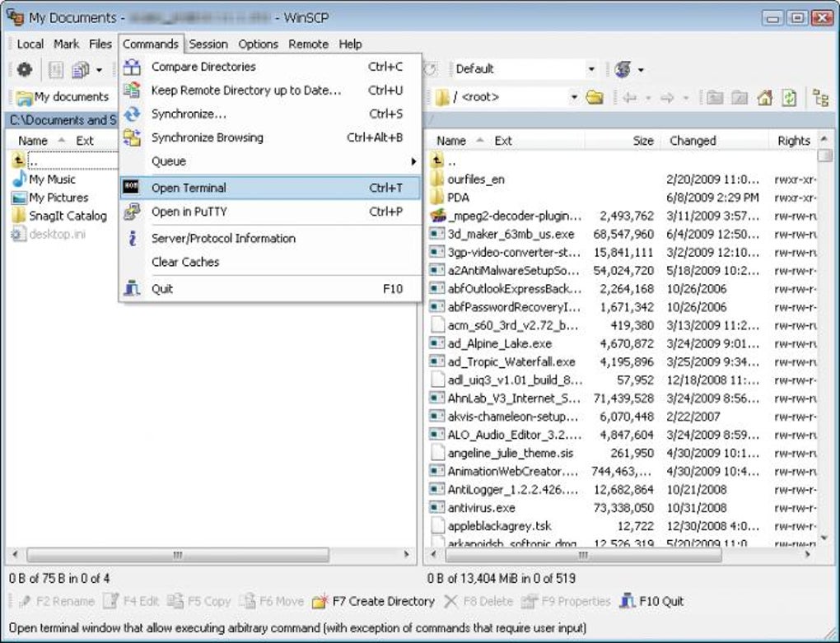Sort the remote panel by Changed column
This screenshot has width=840, height=643.
click(713, 141)
